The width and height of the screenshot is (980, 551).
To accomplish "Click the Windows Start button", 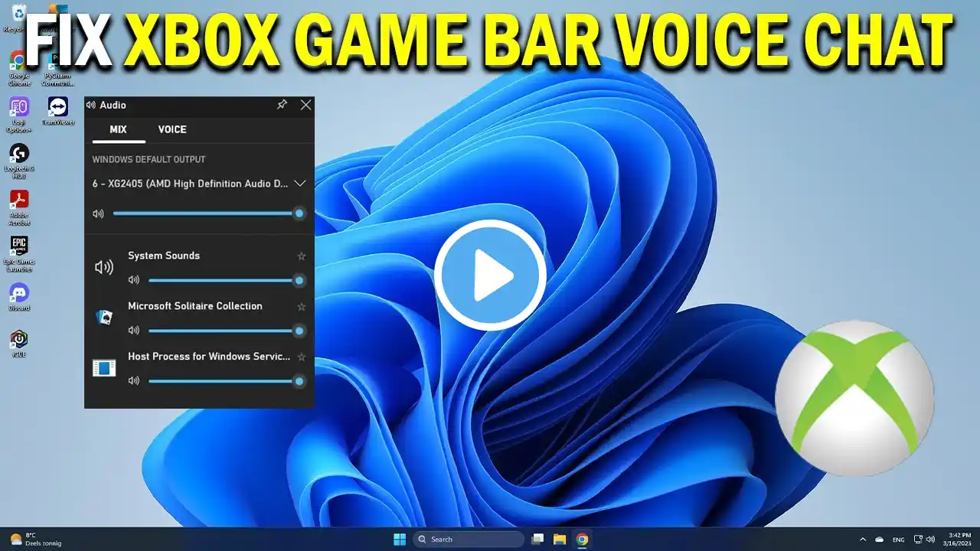I will [x=400, y=539].
